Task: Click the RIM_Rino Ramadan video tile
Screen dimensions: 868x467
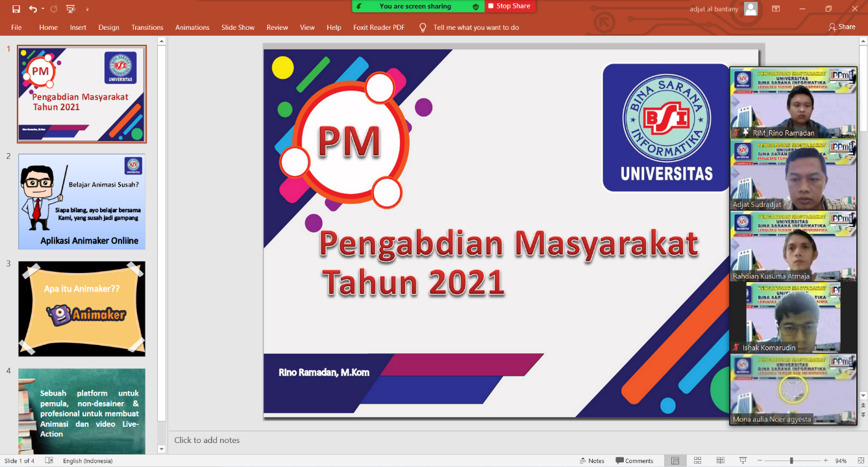Action: (793, 102)
